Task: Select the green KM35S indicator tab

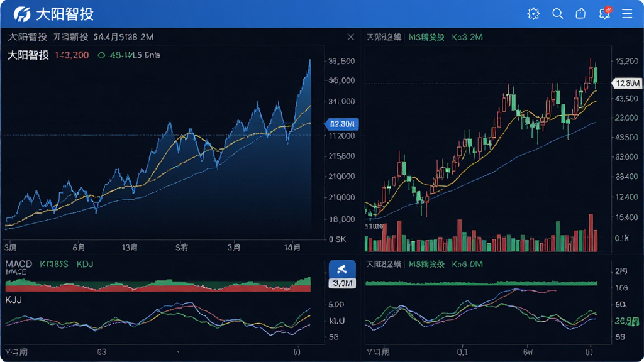Action: pyautogui.click(x=54, y=264)
